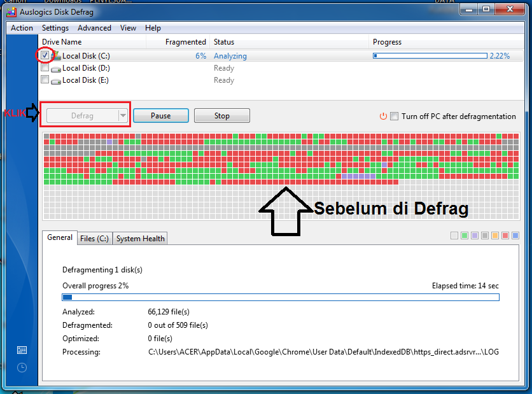The width and height of the screenshot is (532, 394).
Task: Enable Turn off PC after defragmentation
Action: [x=394, y=116]
